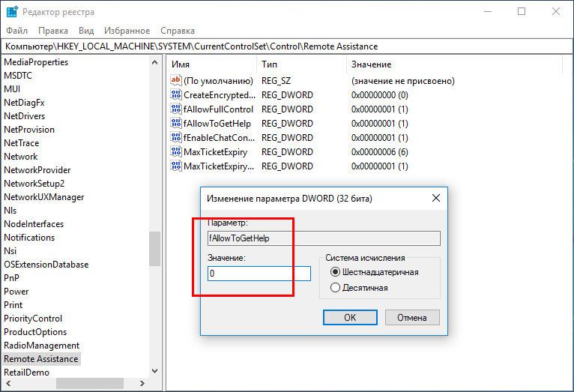Open the Правка menu
The image size is (574, 392).
tap(53, 31)
